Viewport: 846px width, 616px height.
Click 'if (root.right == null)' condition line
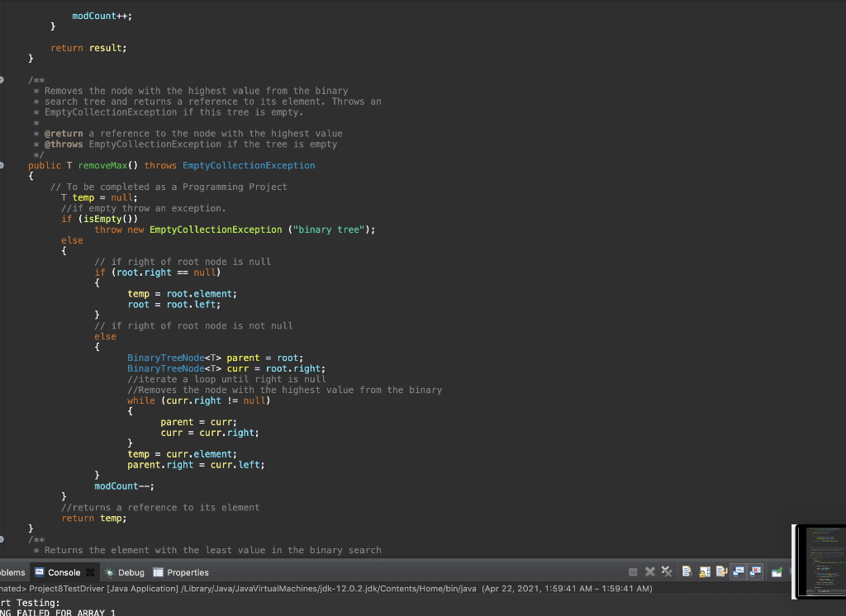point(158,272)
